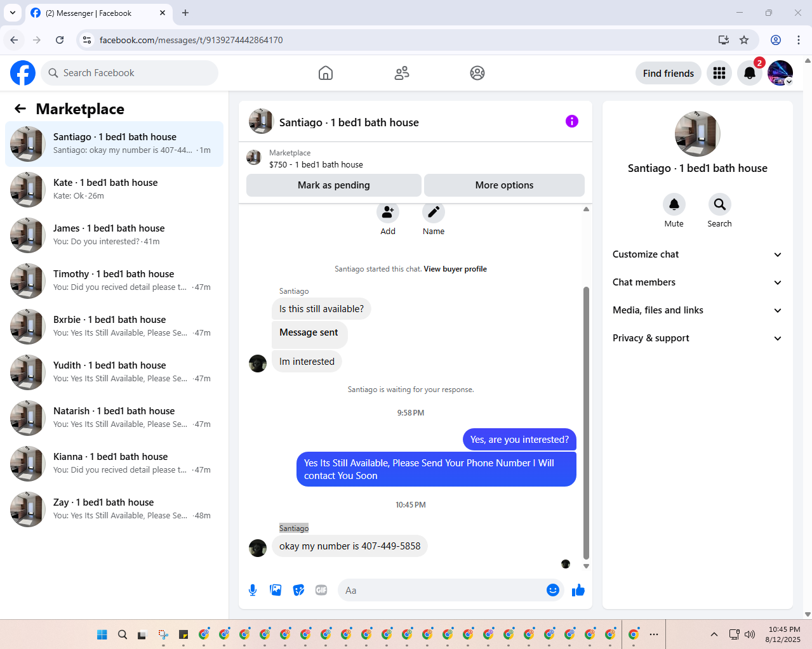
Task: Open the Chrome tab search dropdown
Action: tap(13, 13)
